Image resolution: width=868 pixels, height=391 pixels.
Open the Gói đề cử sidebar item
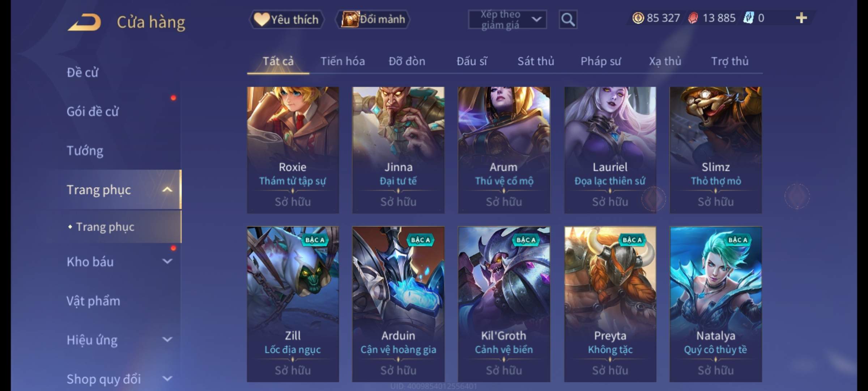[x=92, y=112]
